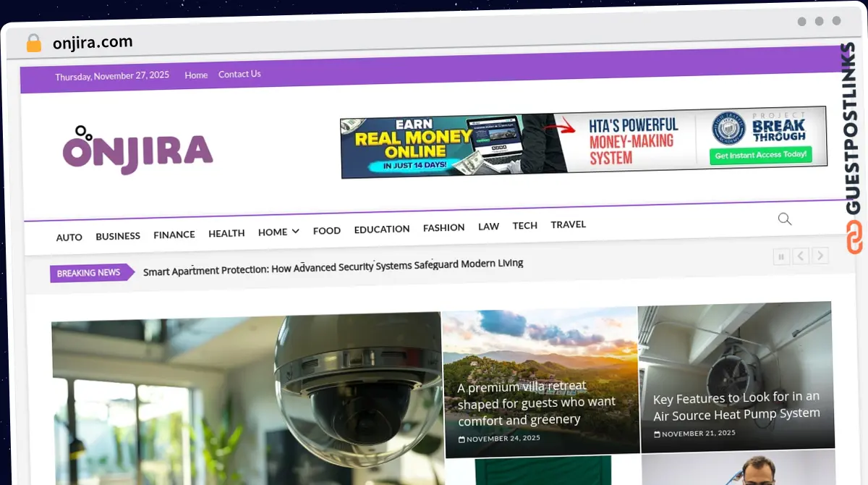868x485 pixels.
Task: Open the FINANCE category
Action: (x=174, y=235)
